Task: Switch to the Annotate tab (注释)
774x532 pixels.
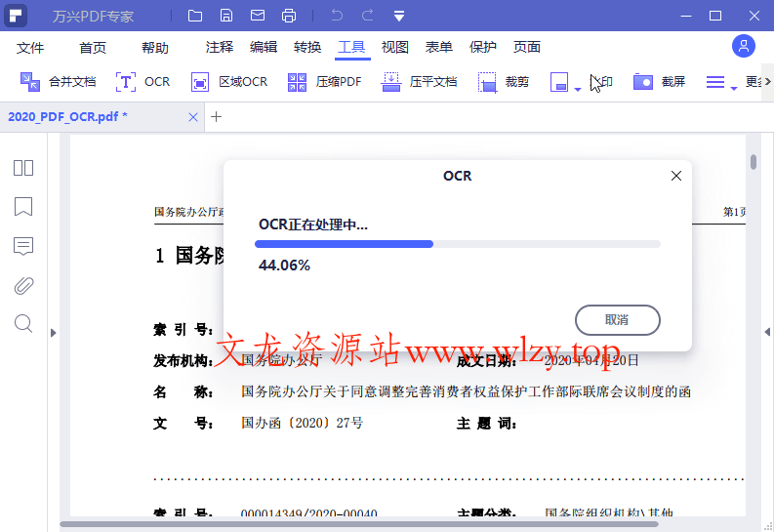Action: pos(220,47)
